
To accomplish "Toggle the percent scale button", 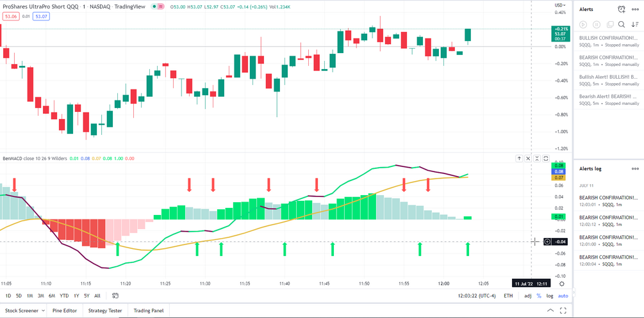I will pos(539,296).
